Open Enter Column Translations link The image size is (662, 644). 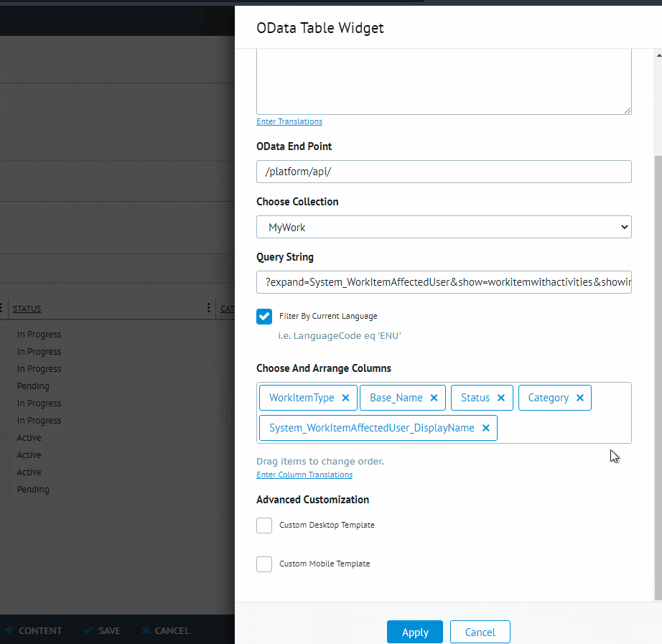click(x=304, y=475)
